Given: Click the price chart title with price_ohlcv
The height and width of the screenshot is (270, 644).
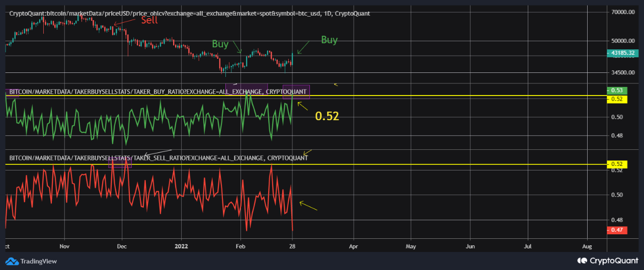Looking at the screenshot, I should [189, 13].
